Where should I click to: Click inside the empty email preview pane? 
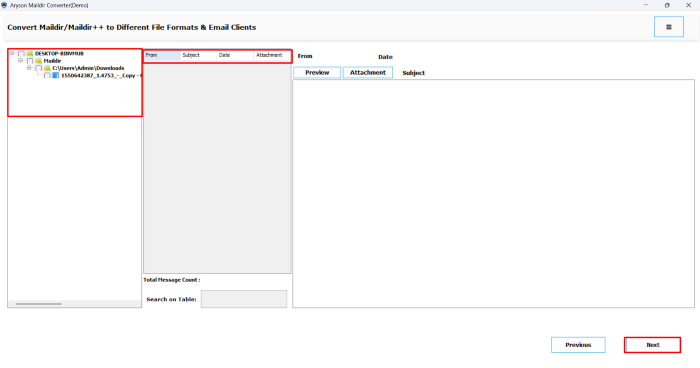coord(493,193)
